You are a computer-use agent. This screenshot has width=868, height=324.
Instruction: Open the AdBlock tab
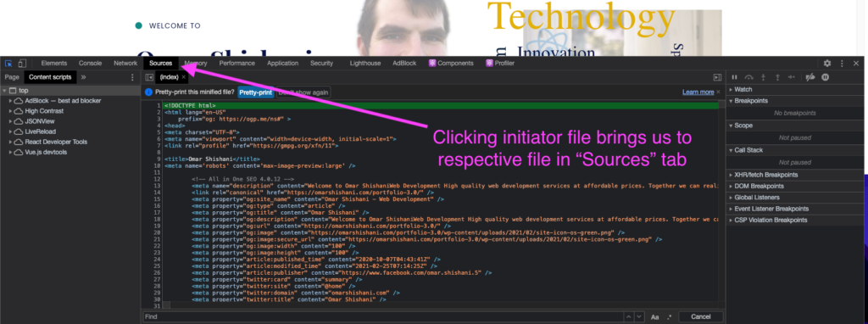pos(404,63)
